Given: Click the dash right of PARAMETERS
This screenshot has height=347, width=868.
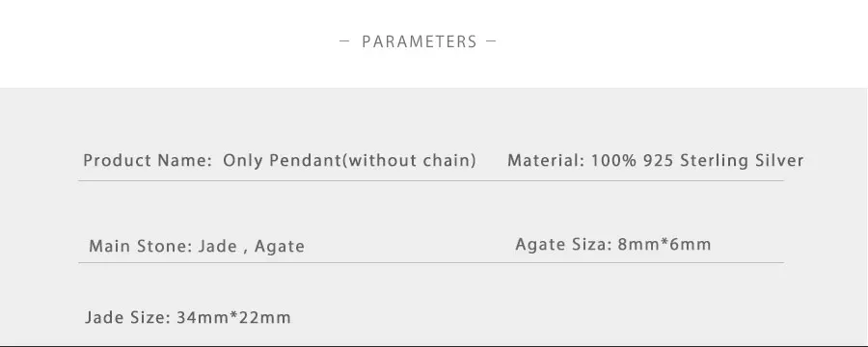Looking at the screenshot, I should tap(491, 40).
